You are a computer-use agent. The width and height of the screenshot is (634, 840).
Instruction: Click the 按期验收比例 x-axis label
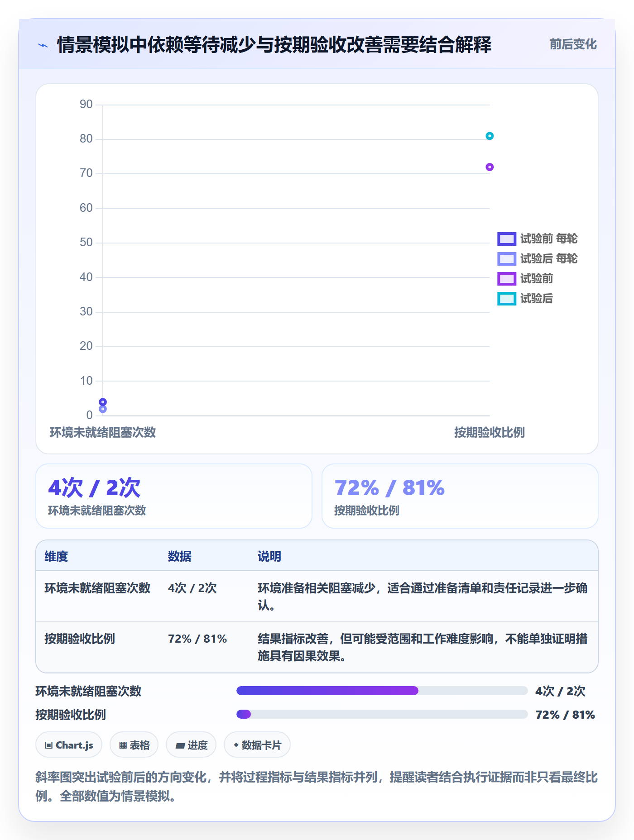(490, 432)
